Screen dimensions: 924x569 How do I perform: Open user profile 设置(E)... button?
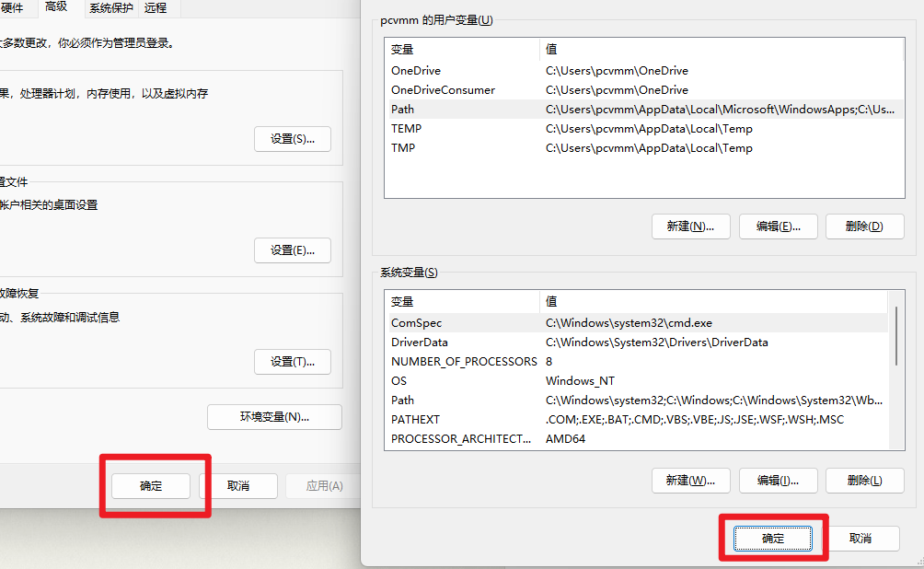click(292, 250)
